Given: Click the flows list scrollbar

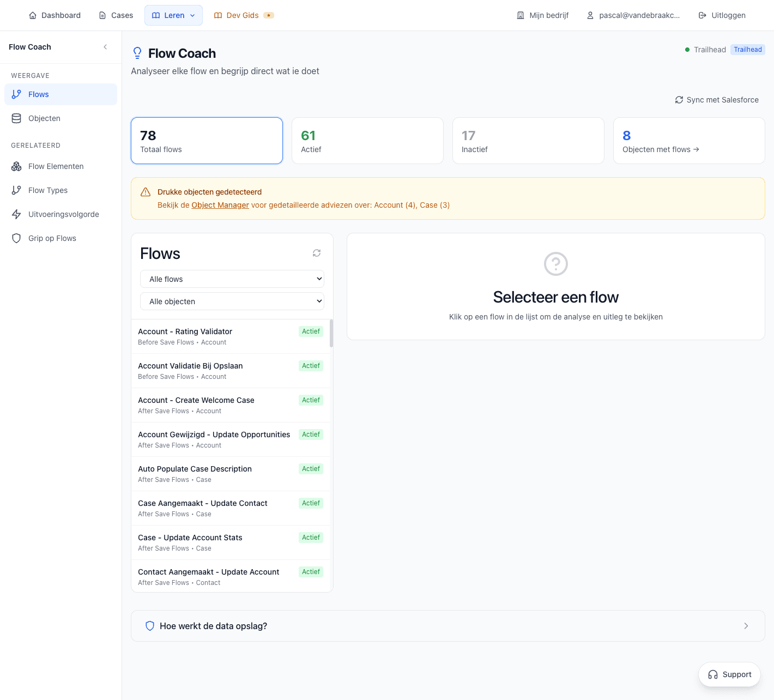Looking at the screenshot, I should click(x=331, y=333).
